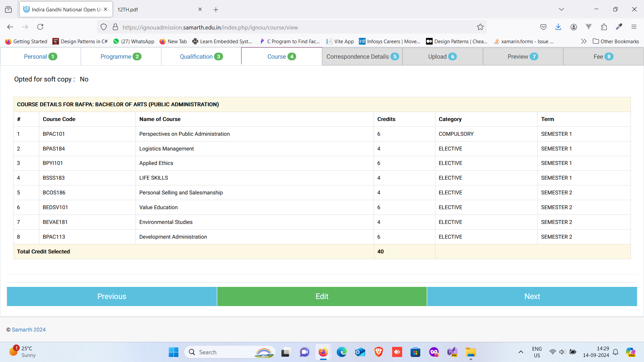Show hidden system tray icons
This screenshot has height=362, width=644.
(521, 352)
